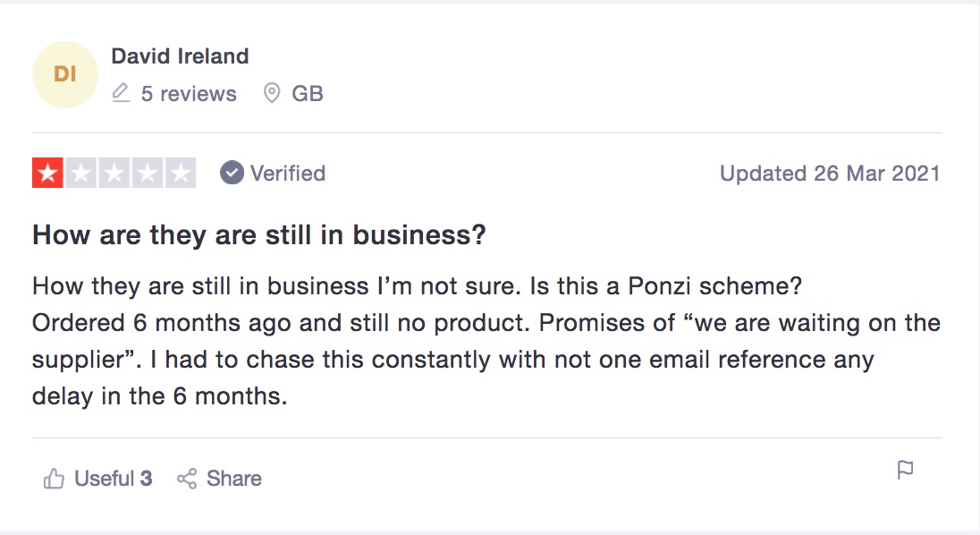The image size is (980, 535).
Task: Click the second grey star
Action: pyautogui.click(x=81, y=174)
